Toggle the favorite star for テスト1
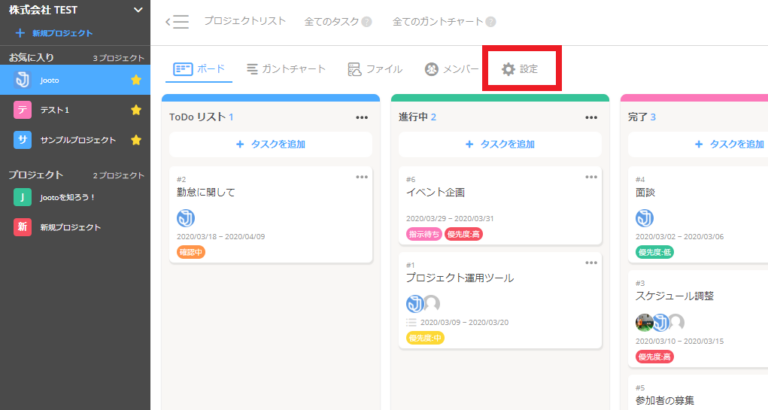 [137, 109]
